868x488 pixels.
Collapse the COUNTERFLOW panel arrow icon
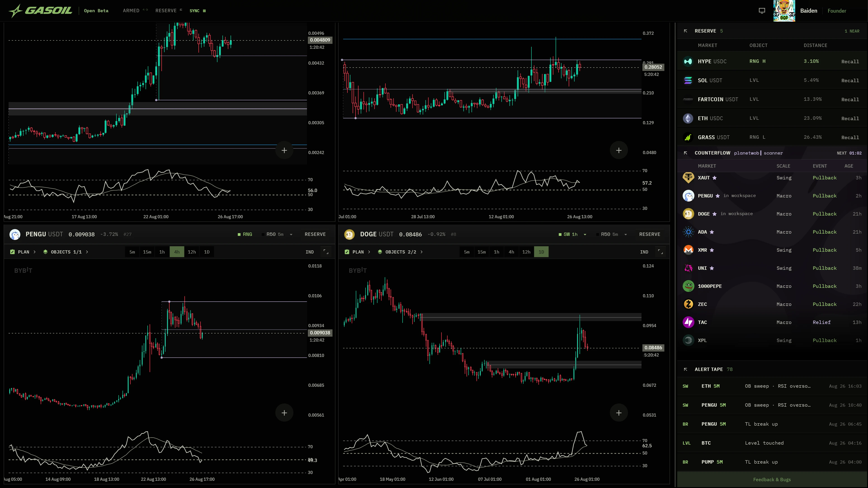(x=685, y=153)
